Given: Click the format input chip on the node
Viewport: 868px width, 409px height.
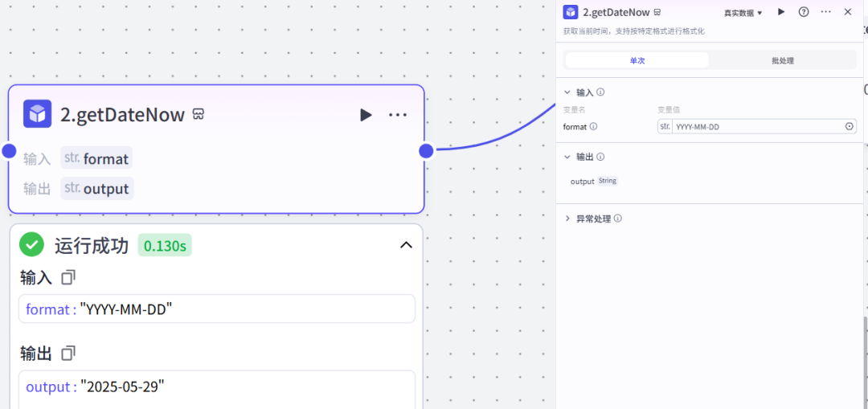Looking at the screenshot, I should tap(97, 159).
